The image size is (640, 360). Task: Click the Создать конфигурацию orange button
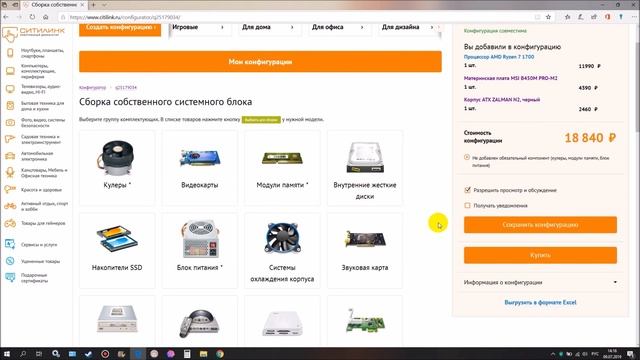[120, 29]
